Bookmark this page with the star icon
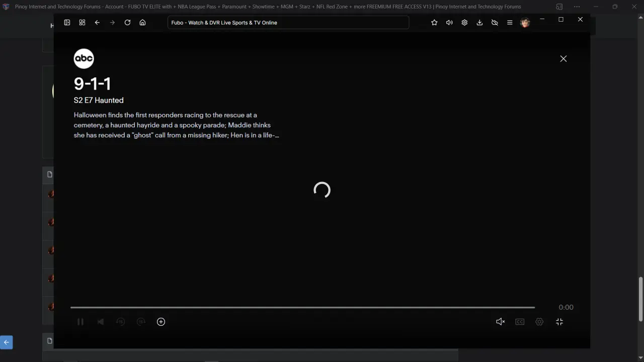The height and width of the screenshot is (362, 644). (434, 23)
